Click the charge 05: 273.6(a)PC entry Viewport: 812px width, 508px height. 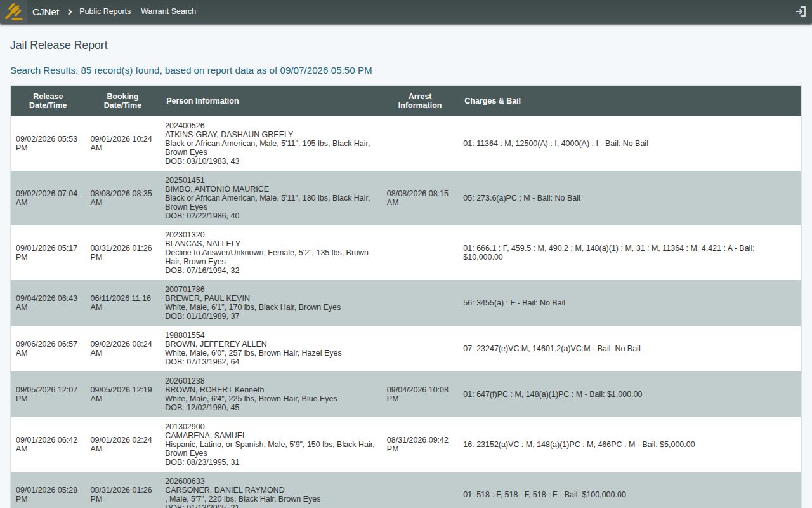coord(521,198)
